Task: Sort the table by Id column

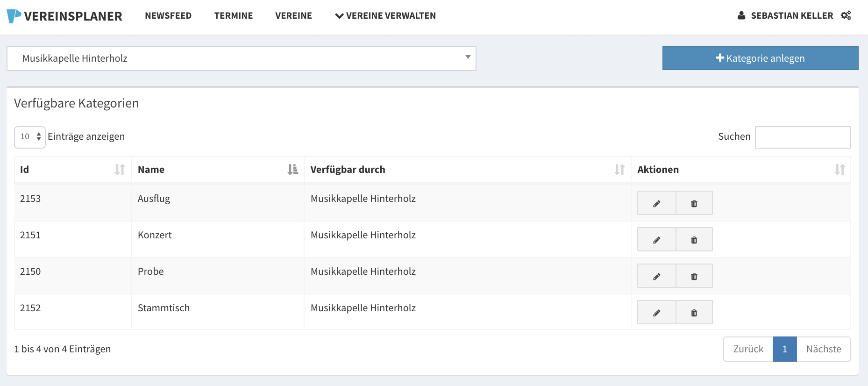Action: pyautogui.click(x=72, y=170)
